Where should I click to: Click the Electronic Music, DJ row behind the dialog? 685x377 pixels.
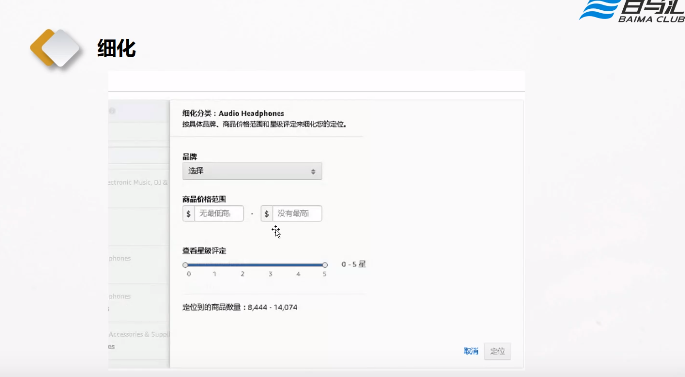tap(139, 182)
